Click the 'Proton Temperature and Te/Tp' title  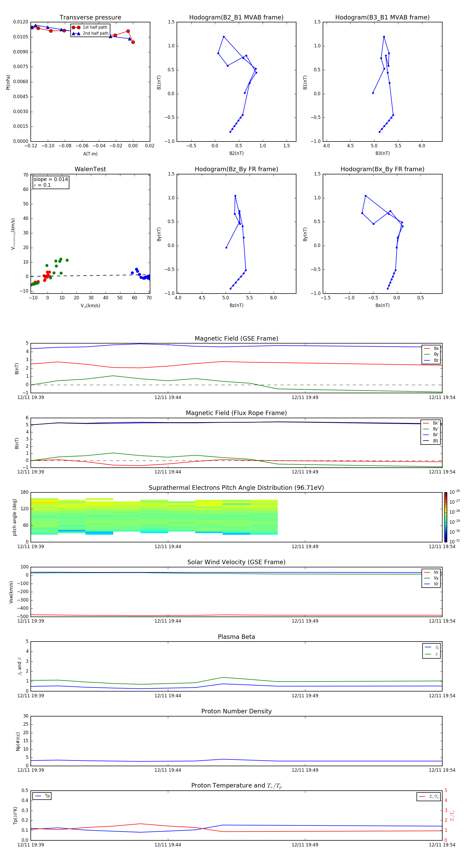click(x=236, y=786)
